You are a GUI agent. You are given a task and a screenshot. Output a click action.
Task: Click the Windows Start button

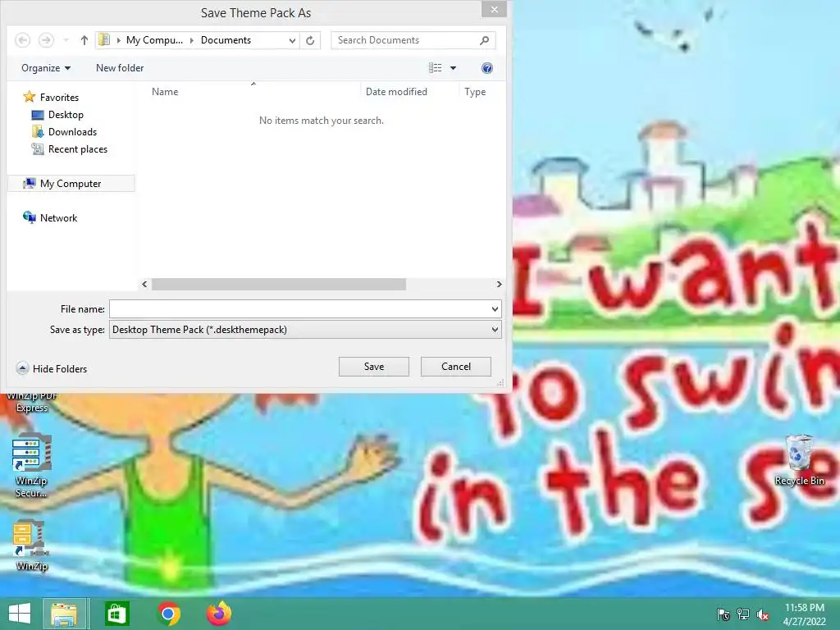tap(20, 614)
